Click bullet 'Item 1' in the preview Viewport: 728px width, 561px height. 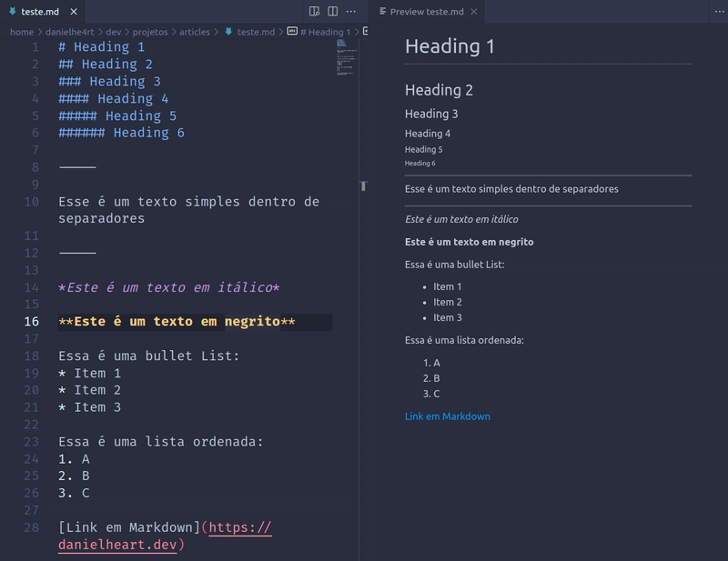pos(447,286)
